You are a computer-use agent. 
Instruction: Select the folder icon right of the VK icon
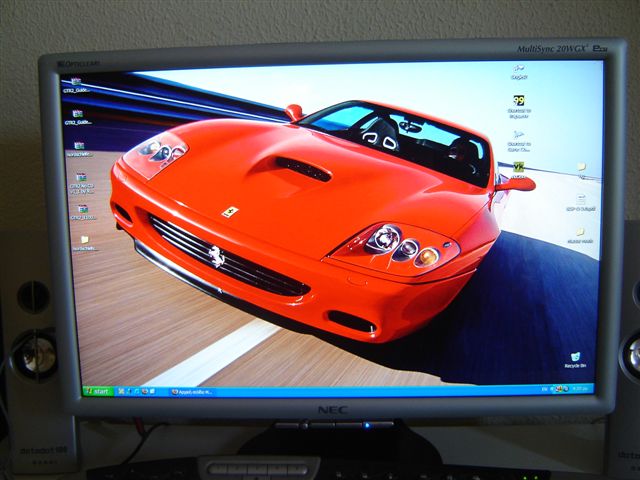point(582,170)
